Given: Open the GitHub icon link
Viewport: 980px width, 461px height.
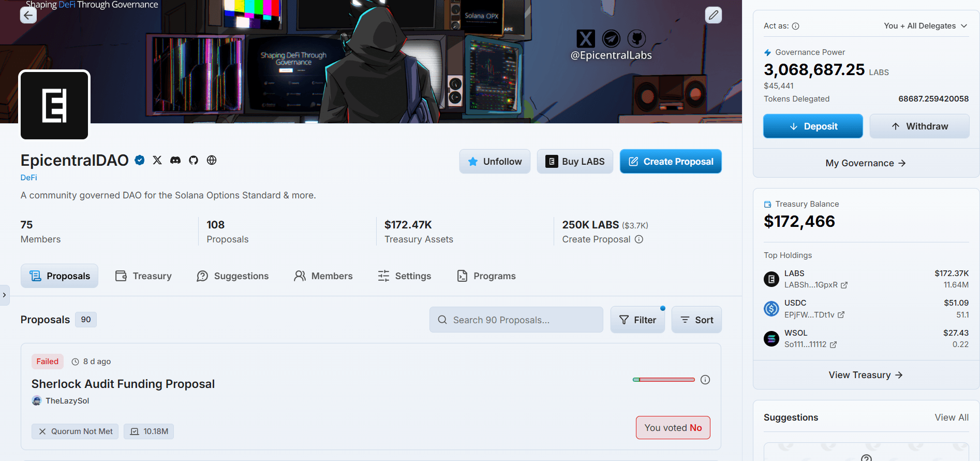Looking at the screenshot, I should click(x=194, y=160).
